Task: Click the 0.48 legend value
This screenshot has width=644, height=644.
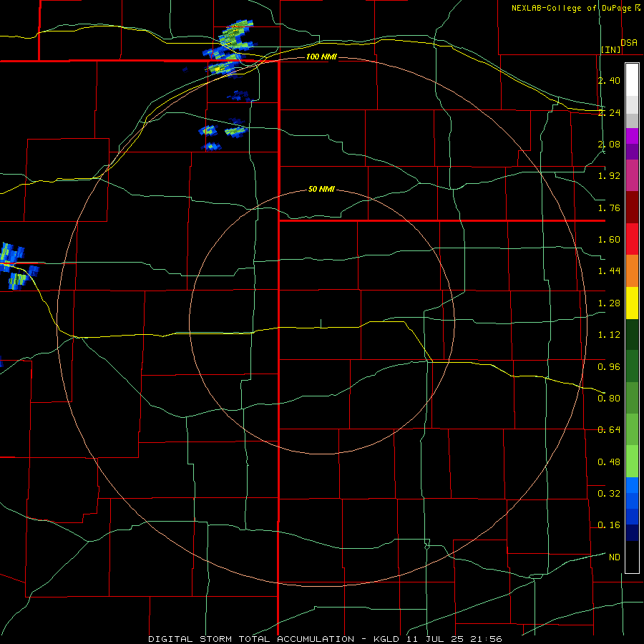Action: coord(609,462)
